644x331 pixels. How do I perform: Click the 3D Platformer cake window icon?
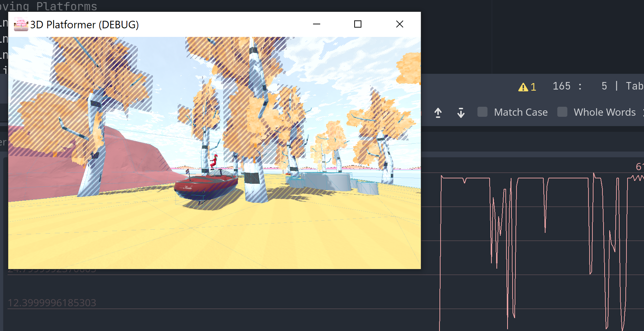[21, 24]
